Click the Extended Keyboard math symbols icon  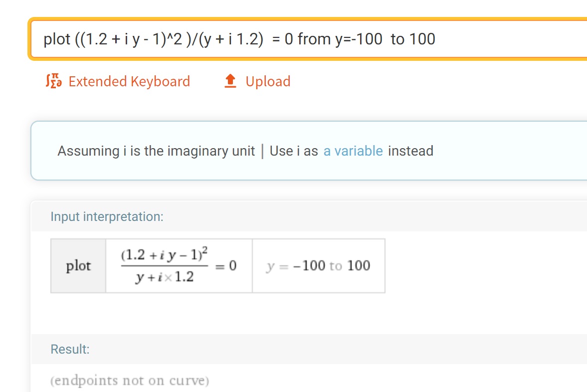click(x=53, y=81)
